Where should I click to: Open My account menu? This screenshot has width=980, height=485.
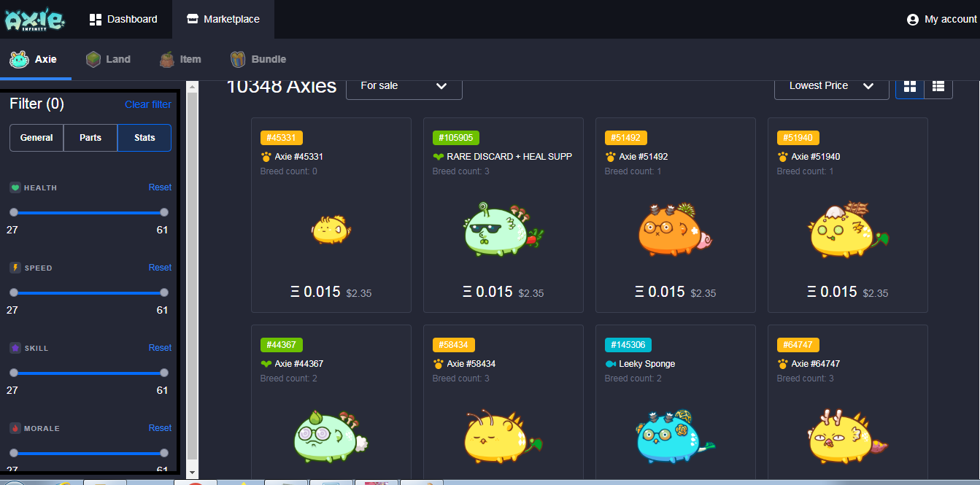[x=941, y=19]
